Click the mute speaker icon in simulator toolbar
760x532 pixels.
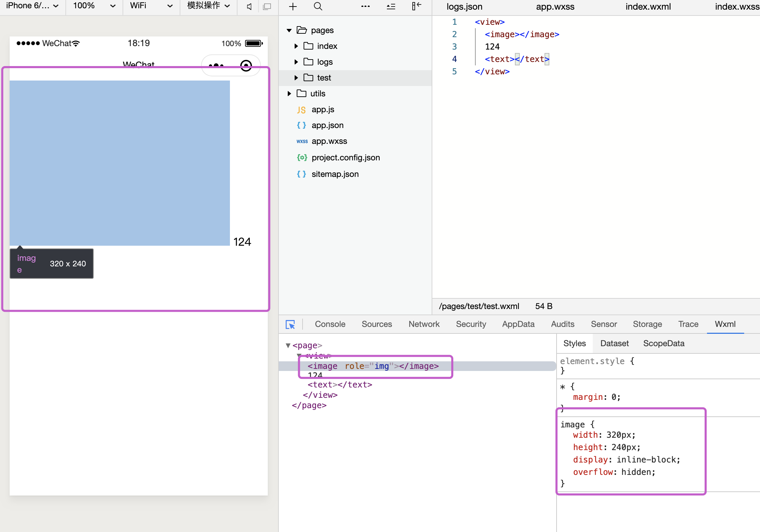click(x=249, y=7)
